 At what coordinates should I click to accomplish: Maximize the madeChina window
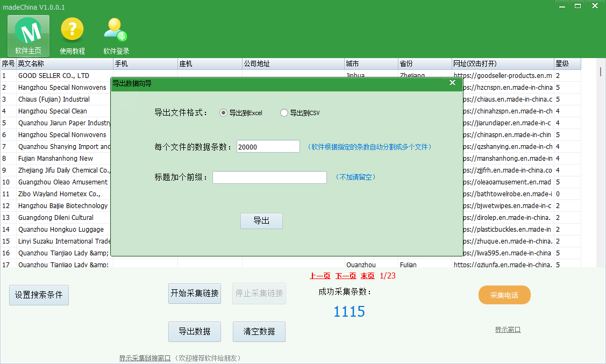578,6
